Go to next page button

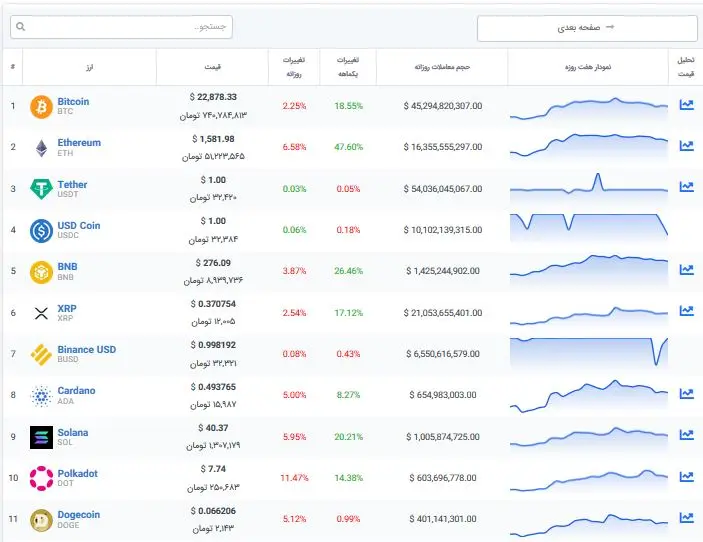(587, 28)
